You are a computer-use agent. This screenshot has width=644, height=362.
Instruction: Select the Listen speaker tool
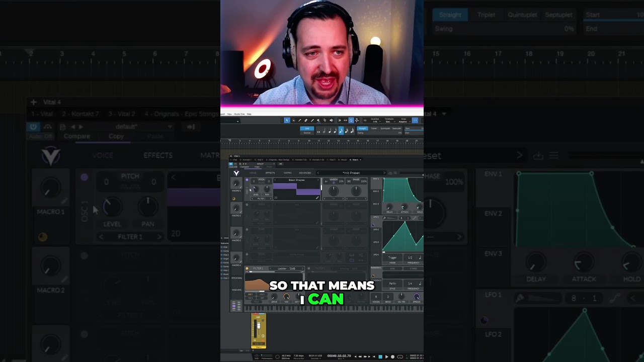[331, 120]
